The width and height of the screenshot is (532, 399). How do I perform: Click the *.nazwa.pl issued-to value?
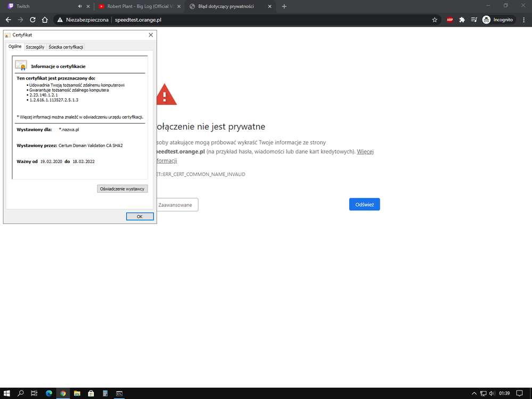pos(69,129)
